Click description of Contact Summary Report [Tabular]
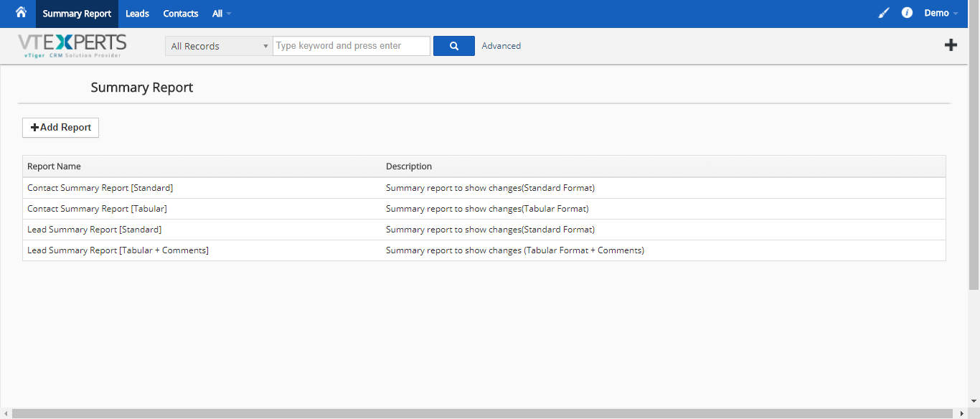The height and width of the screenshot is (419, 980). pos(487,209)
